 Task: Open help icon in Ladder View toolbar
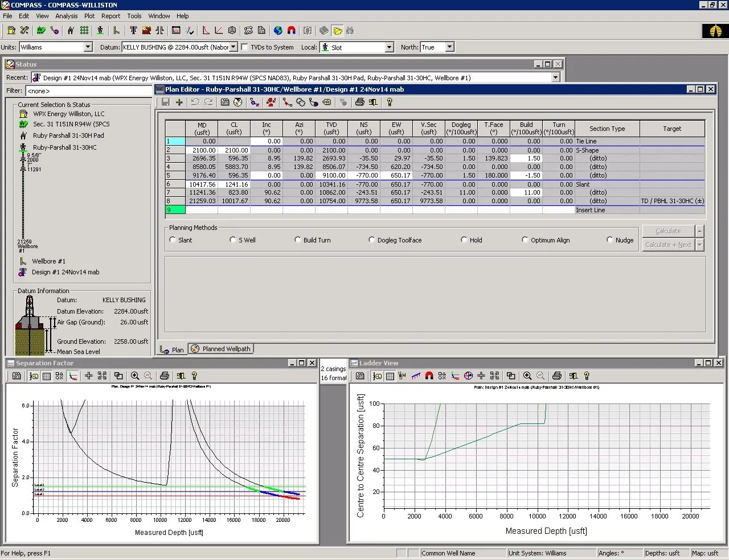click(x=587, y=376)
